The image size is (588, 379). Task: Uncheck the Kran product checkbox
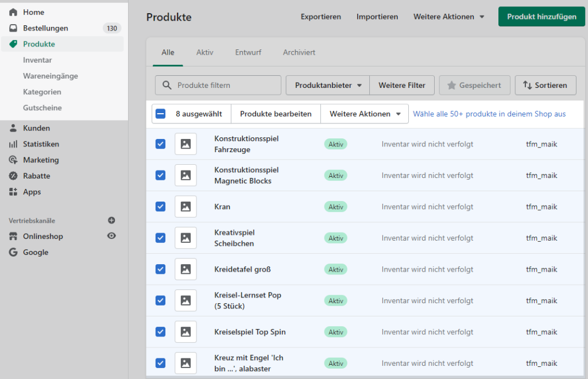coord(161,207)
